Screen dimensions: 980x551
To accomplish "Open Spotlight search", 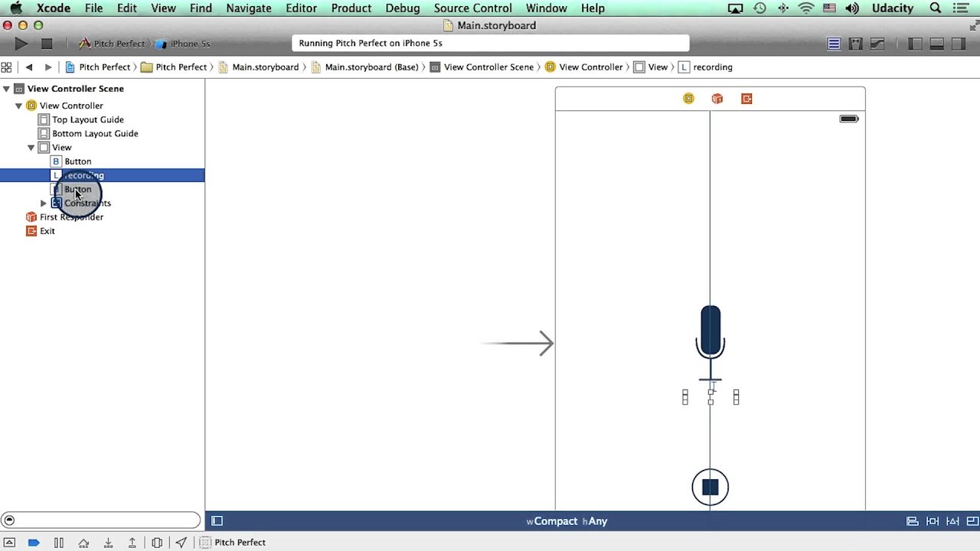I will [936, 8].
